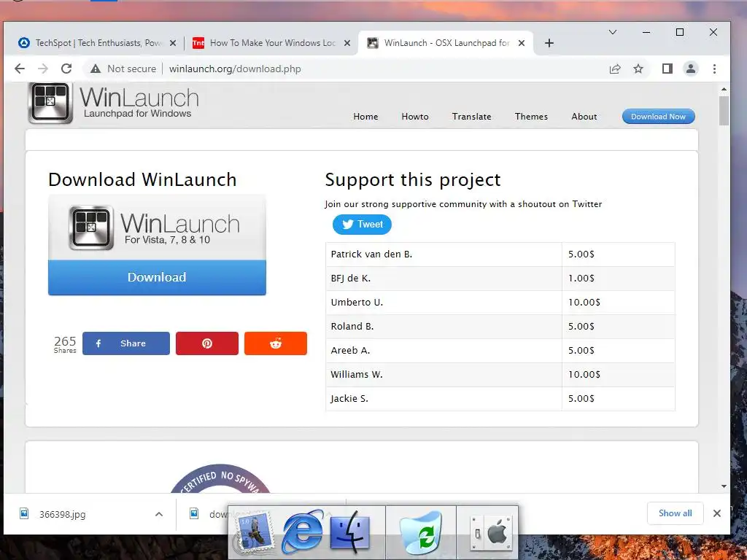Click the scrollbar up arrow

point(724,89)
